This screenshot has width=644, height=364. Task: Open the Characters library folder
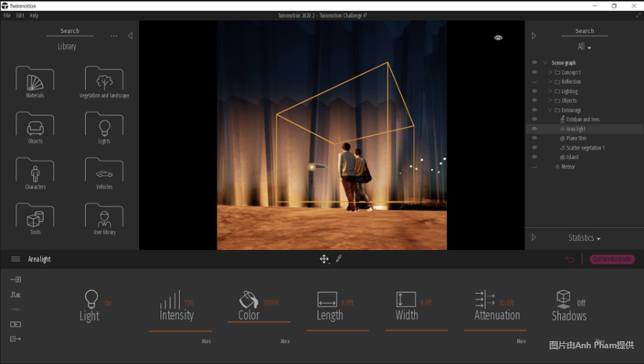(35, 173)
